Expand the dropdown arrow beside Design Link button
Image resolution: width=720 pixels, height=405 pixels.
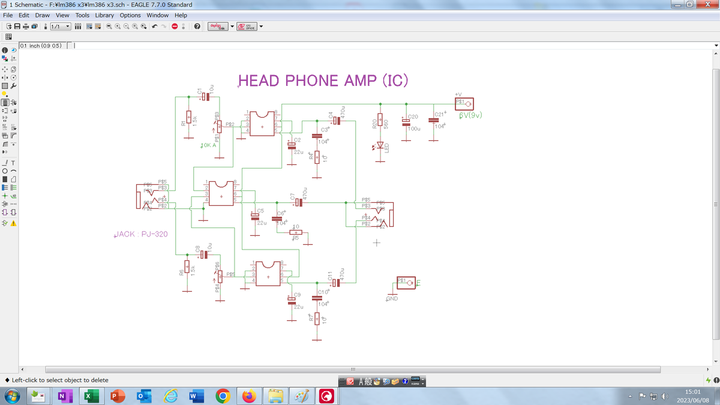tap(232, 26)
